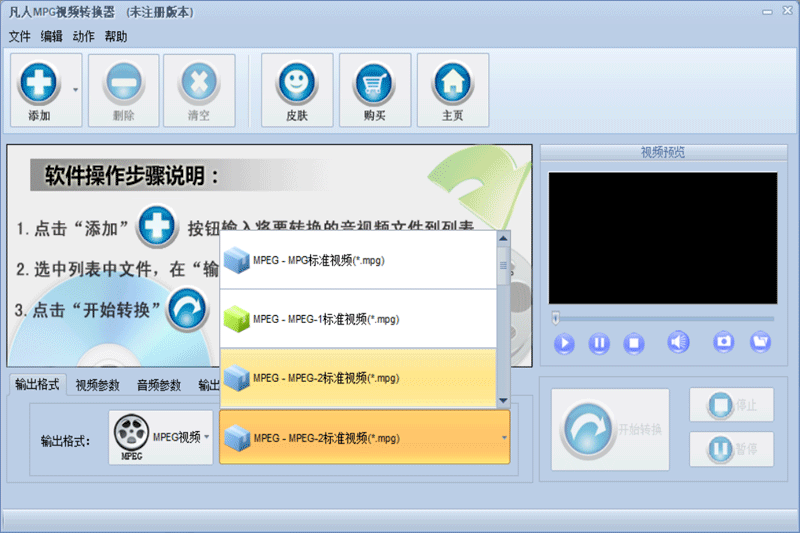Click the format list scrollbar thumb
Viewport: 800px width, 533px height.
503,265
